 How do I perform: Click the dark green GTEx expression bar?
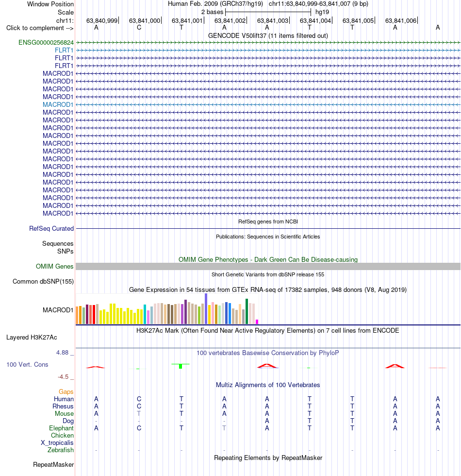click(x=247, y=311)
